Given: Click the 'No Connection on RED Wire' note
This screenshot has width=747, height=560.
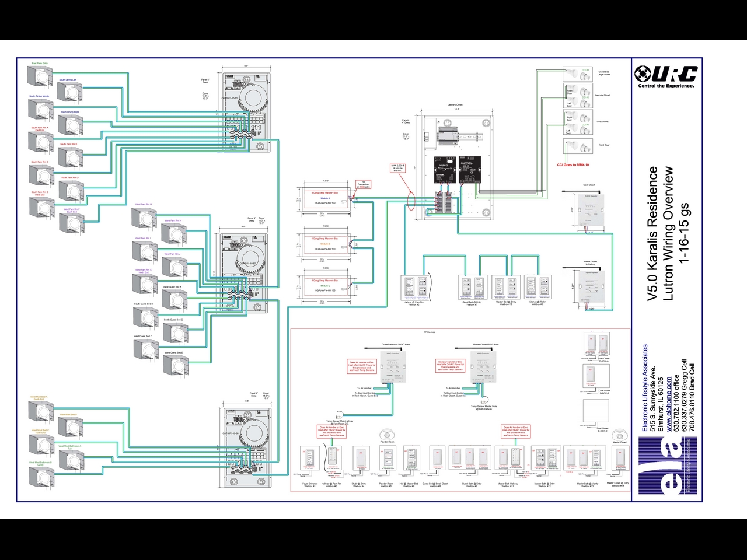Looking at the screenshot, I should [x=364, y=184].
